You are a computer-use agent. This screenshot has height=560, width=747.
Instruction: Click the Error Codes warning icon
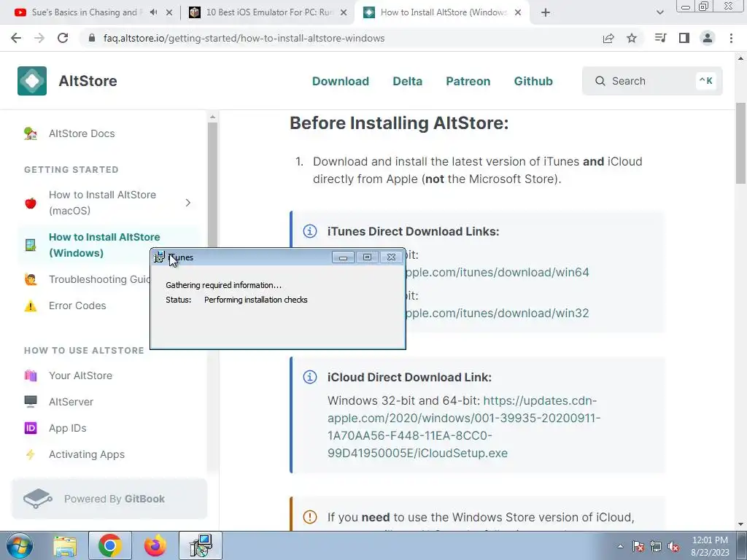point(31,306)
